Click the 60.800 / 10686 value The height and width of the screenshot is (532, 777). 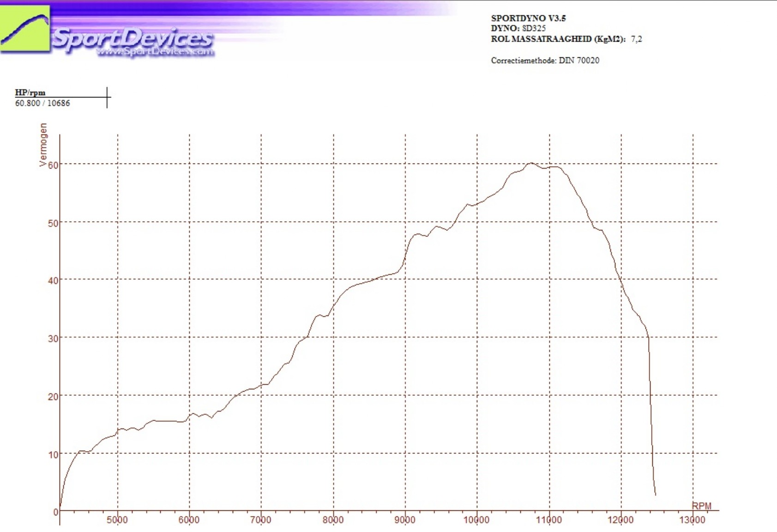click(x=42, y=103)
